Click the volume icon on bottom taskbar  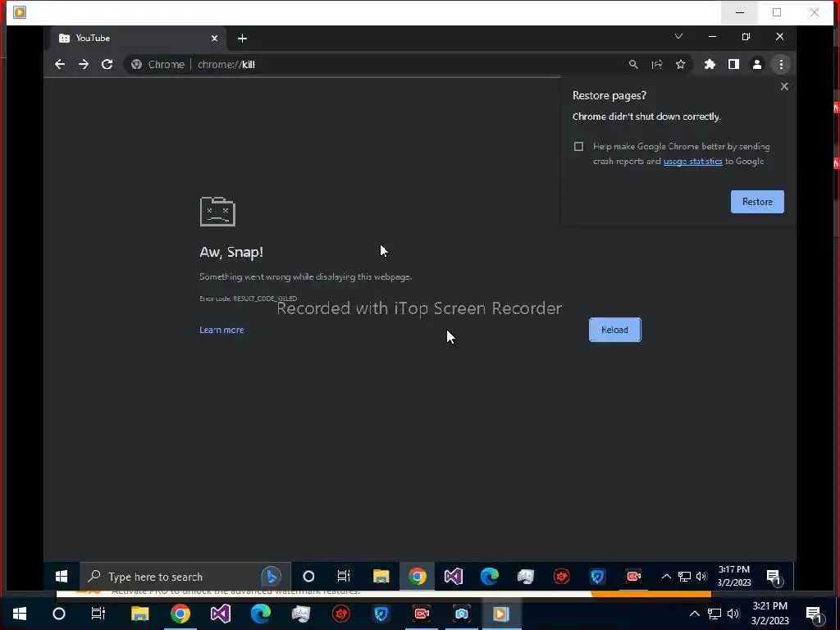click(x=733, y=614)
